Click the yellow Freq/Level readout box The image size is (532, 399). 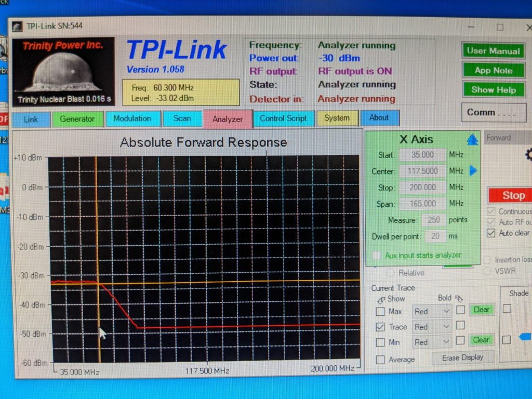point(181,92)
